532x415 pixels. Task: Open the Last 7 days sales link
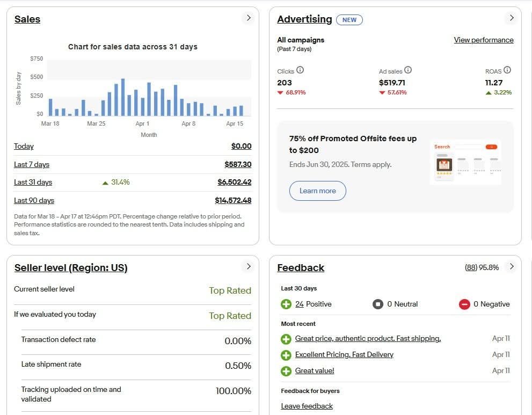click(x=32, y=165)
